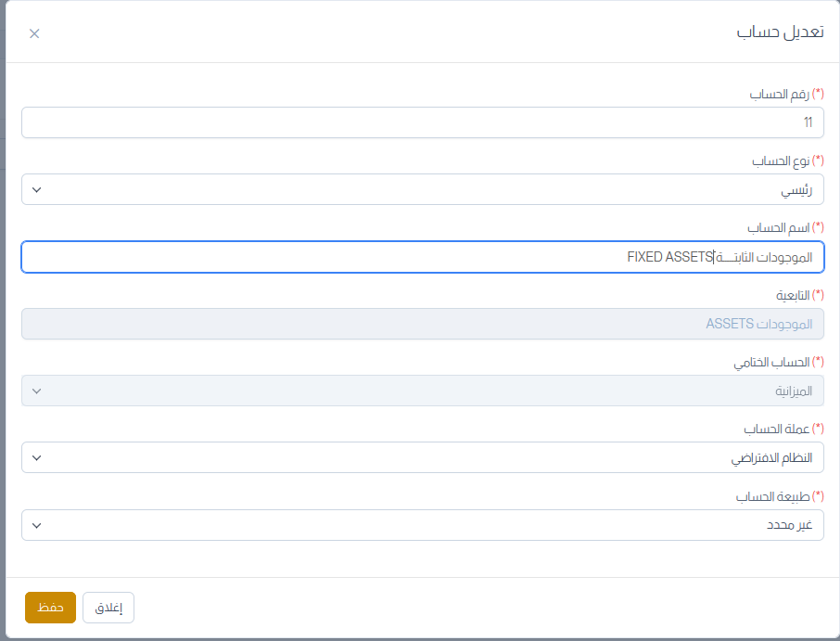Image resolution: width=840 pixels, height=641 pixels.
Task: Click the إغلاق close button
Action: click(108, 608)
